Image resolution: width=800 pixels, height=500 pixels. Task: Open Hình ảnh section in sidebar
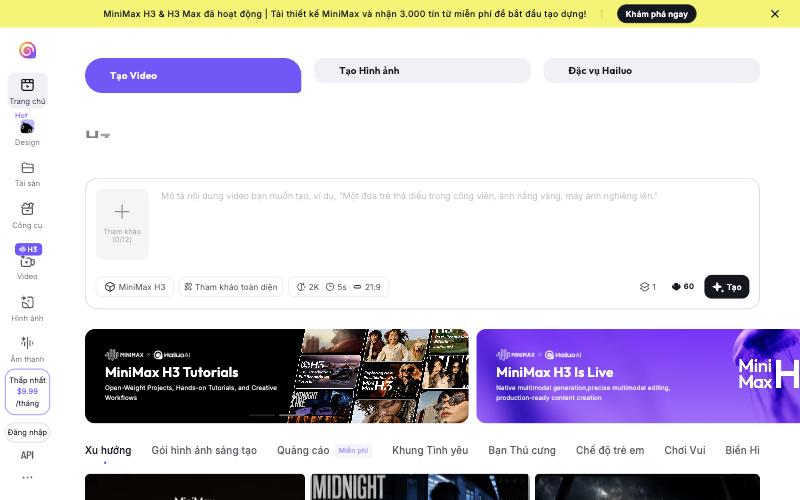tap(28, 309)
